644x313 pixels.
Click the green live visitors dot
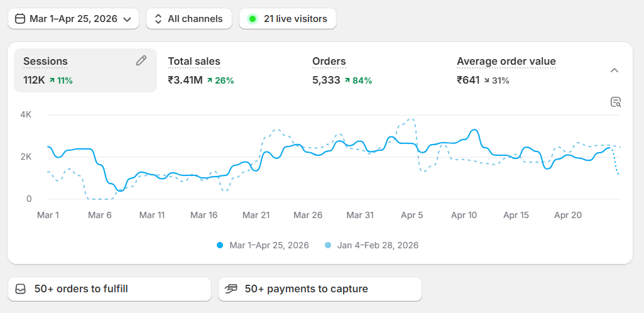pyautogui.click(x=253, y=19)
